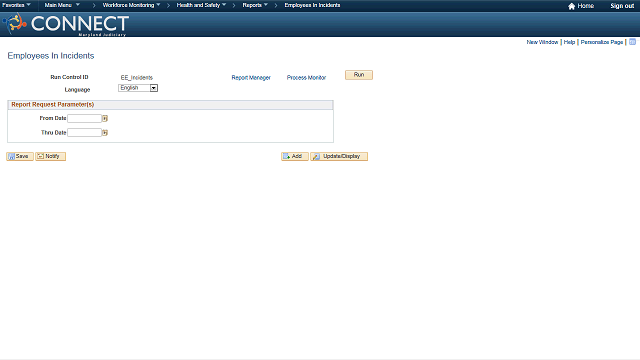The height and width of the screenshot is (360, 640).
Task: Click the Save button with disk icon
Action: 20,156
